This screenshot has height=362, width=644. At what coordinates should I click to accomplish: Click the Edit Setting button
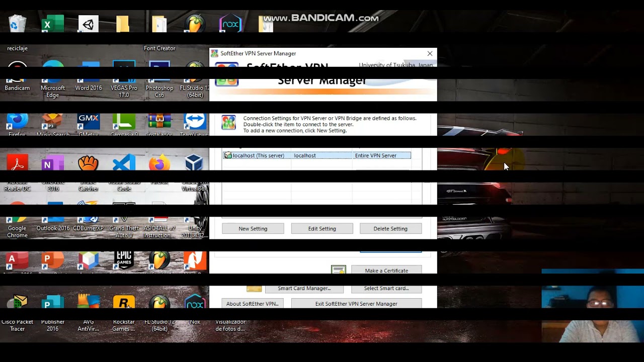click(322, 228)
